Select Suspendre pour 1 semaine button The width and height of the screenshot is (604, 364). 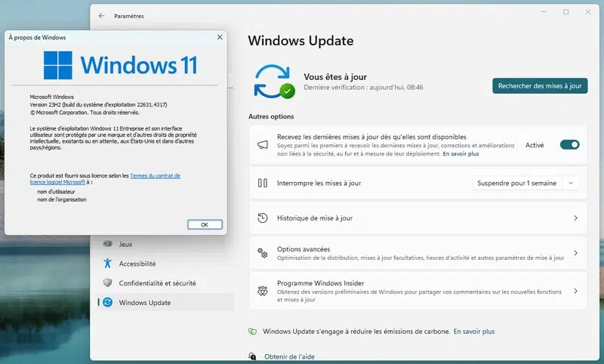(517, 184)
